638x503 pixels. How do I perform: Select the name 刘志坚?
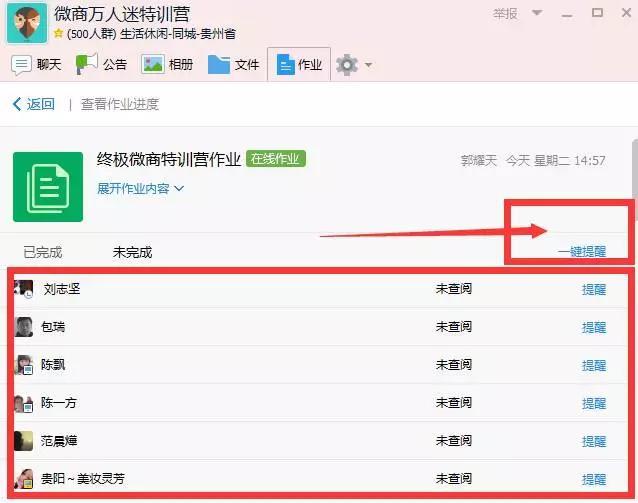(x=62, y=289)
